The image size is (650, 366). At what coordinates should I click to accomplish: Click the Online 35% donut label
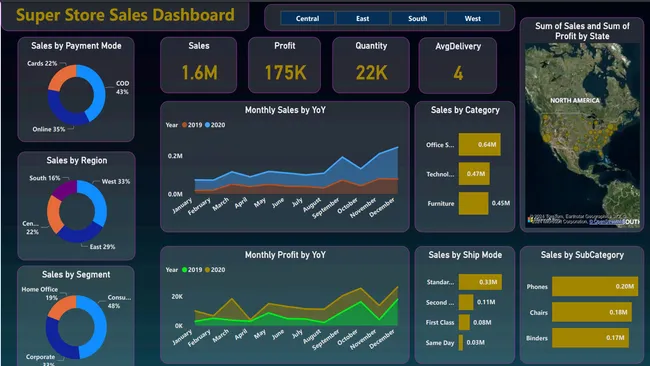click(49, 129)
